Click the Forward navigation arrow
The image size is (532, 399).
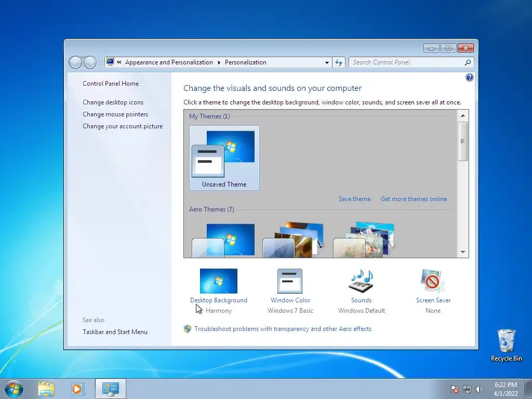[x=90, y=62]
